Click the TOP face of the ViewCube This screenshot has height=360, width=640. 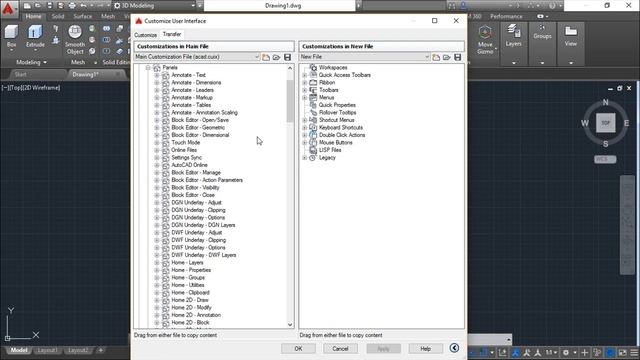point(605,123)
